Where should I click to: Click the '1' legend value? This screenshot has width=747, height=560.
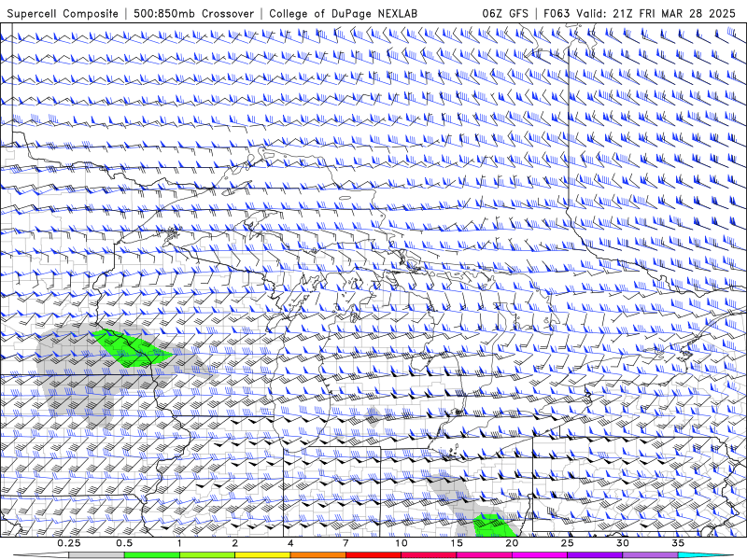tap(179, 543)
